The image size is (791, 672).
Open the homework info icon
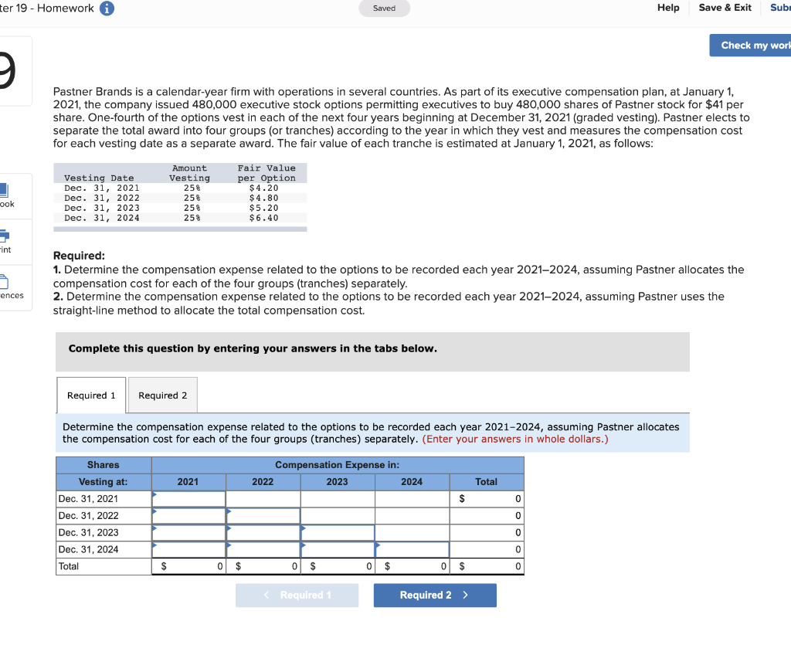(x=107, y=8)
